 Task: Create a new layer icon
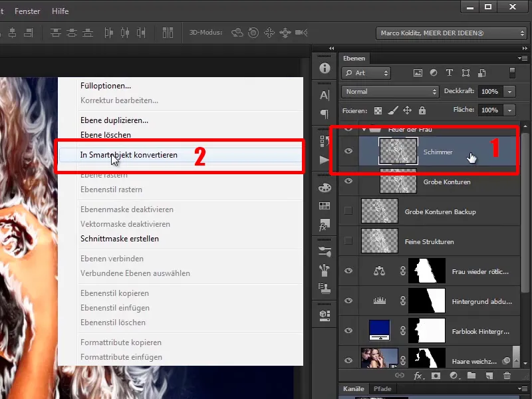pos(489,376)
